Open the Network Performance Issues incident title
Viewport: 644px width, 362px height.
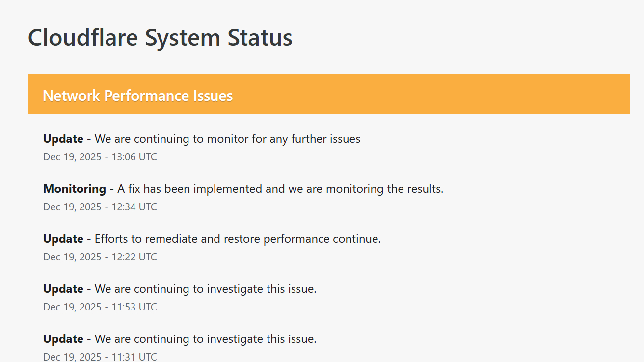pos(137,95)
